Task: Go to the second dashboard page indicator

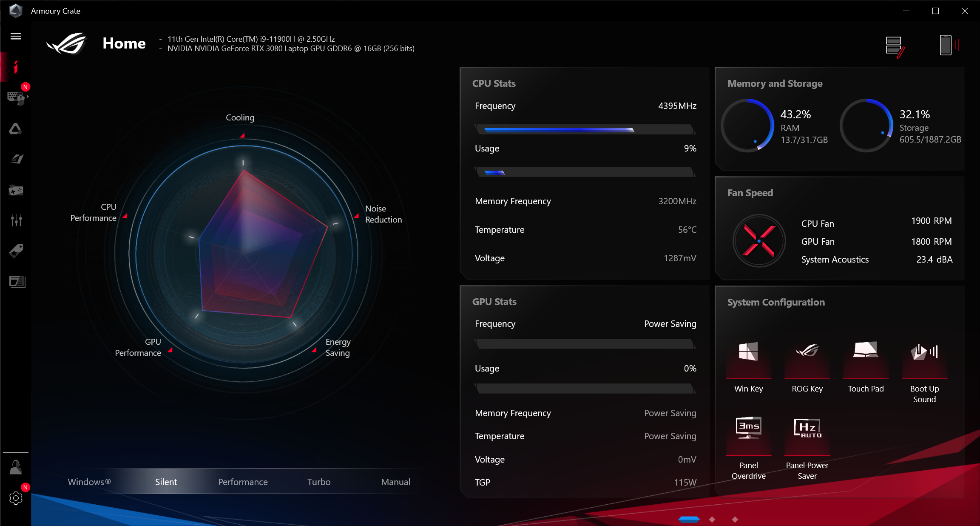Action: (x=712, y=519)
